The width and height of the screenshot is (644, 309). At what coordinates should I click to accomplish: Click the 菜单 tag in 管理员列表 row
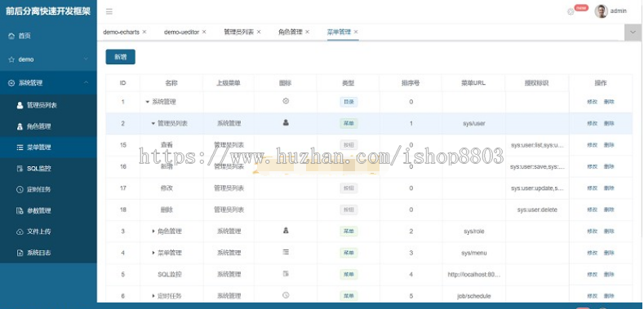tap(349, 123)
